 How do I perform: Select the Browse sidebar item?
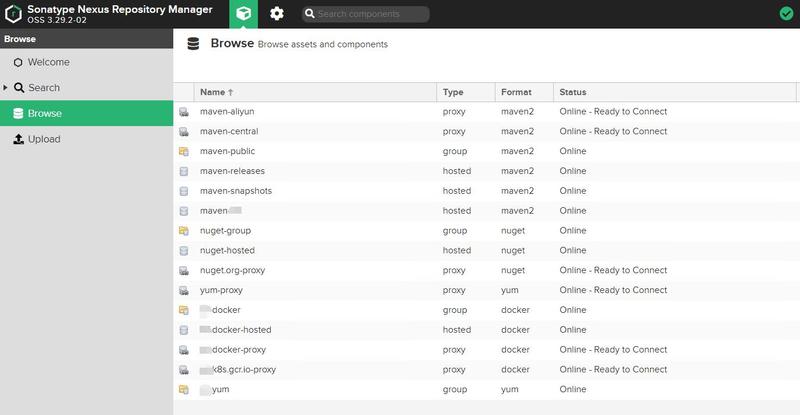[x=87, y=113]
